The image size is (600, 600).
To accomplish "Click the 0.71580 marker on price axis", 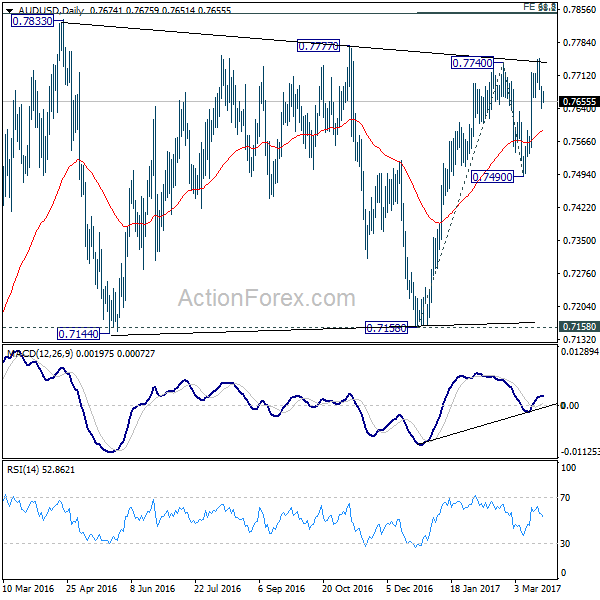I will pyautogui.click(x=579, y=326).
